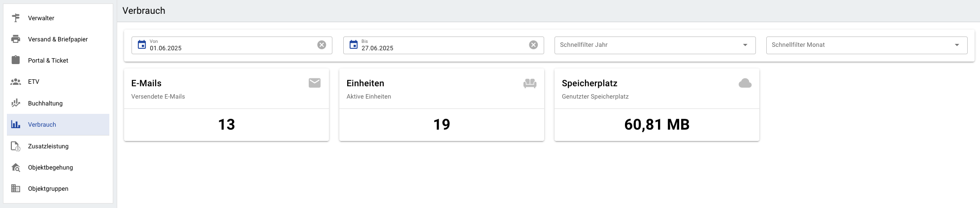The image size is (980, 208).
Task: Expand the Schnellfilter Monat dropdown
Action: [x=957, y=45]
